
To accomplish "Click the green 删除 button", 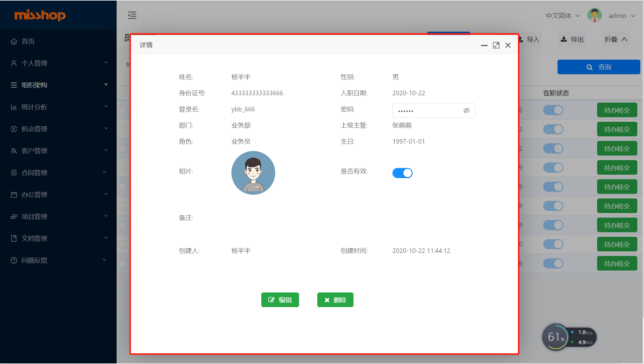I will 335,300.
